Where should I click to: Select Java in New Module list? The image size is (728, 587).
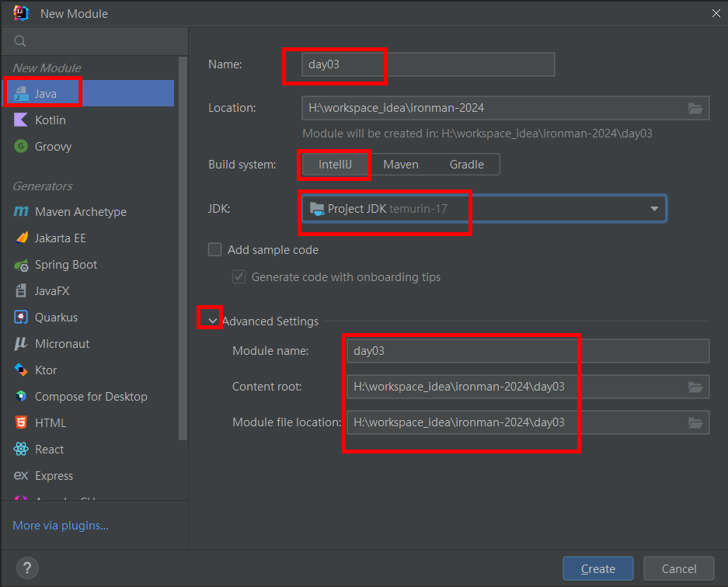pyautogui.click(x=45, y=94)
